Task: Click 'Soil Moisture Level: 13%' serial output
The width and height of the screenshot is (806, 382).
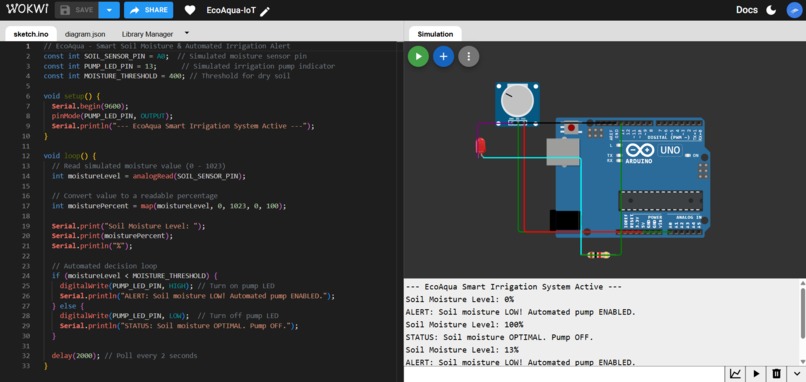Action: 462,350
